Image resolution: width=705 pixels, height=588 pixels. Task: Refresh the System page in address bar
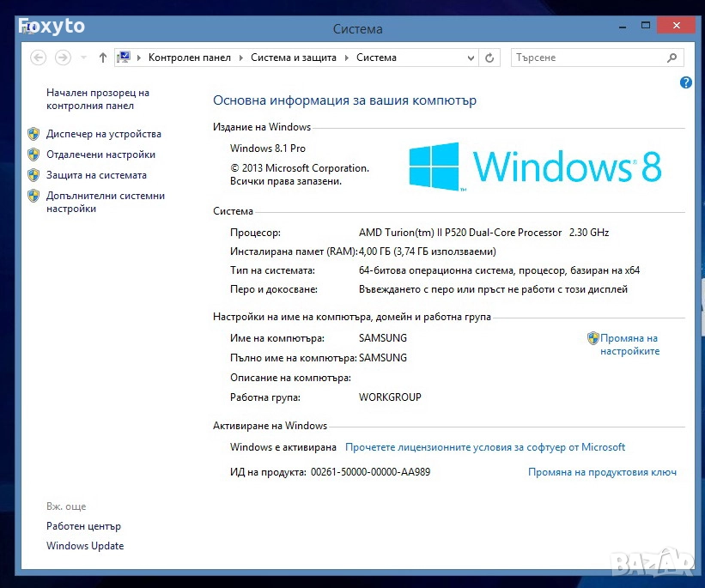(489, 58)
